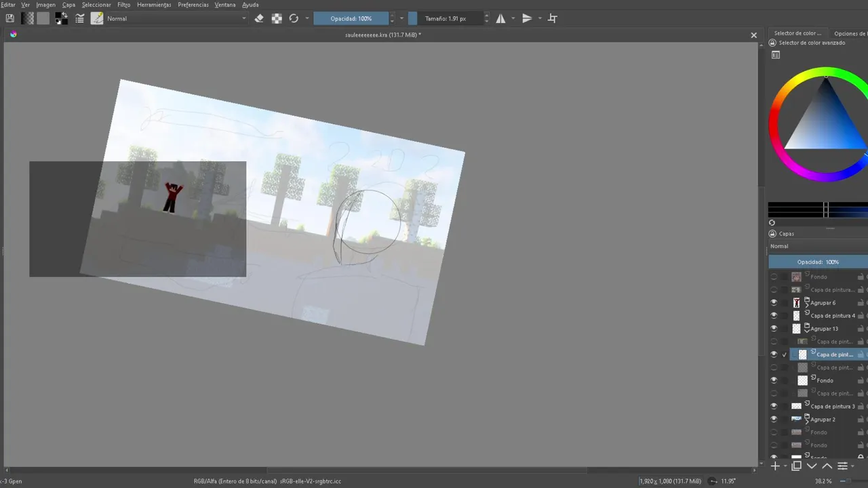Open the Normal blending mode dropdown in toolbar
The image size is (868, 488).
[x=176, y=18]
